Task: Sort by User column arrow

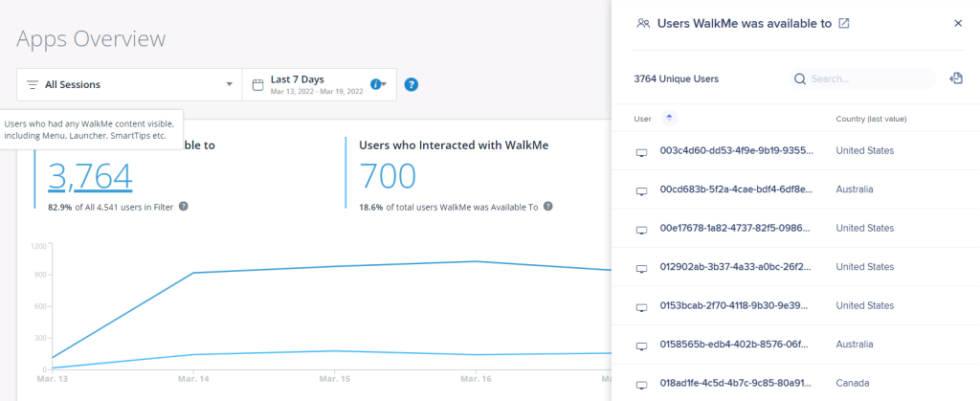Action: 669,118
